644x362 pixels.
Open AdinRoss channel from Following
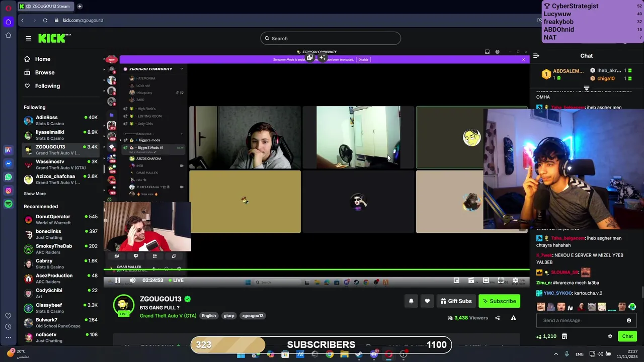pyautogui.click(x=60, y=121)
